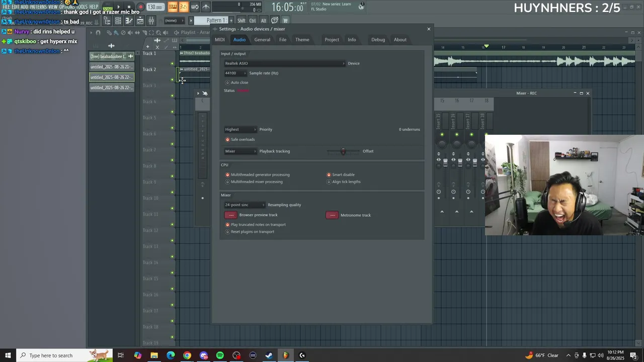Viewport: 644px width, 362px height.
Task: Open the About settings tab
Action: coord(400,40)
